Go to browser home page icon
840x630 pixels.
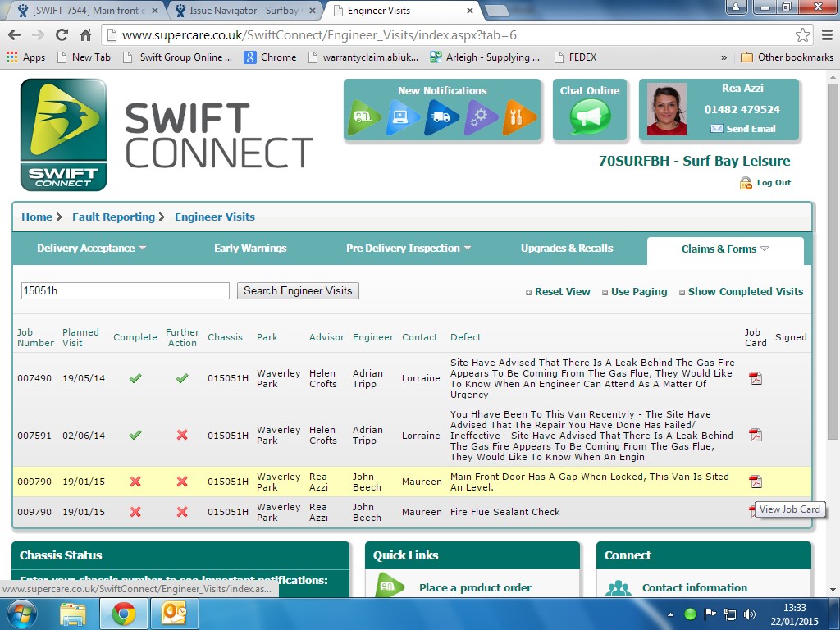pos(85,35)
